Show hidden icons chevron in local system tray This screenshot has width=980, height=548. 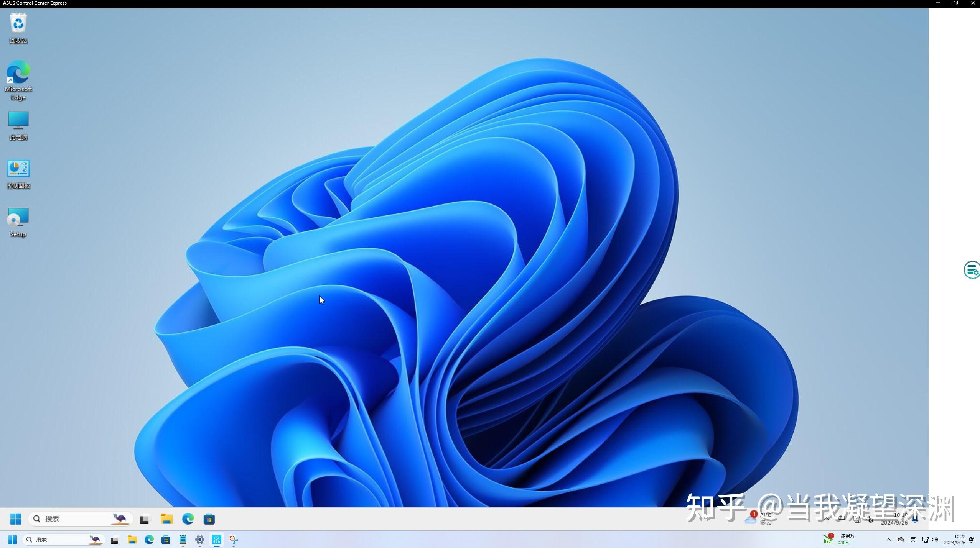(x=888, y=540)
